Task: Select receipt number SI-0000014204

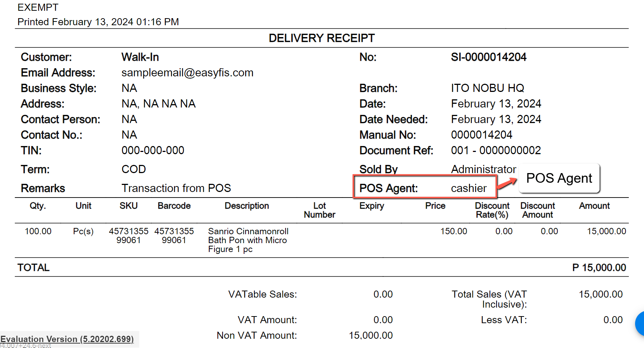Action: point(488,57)
